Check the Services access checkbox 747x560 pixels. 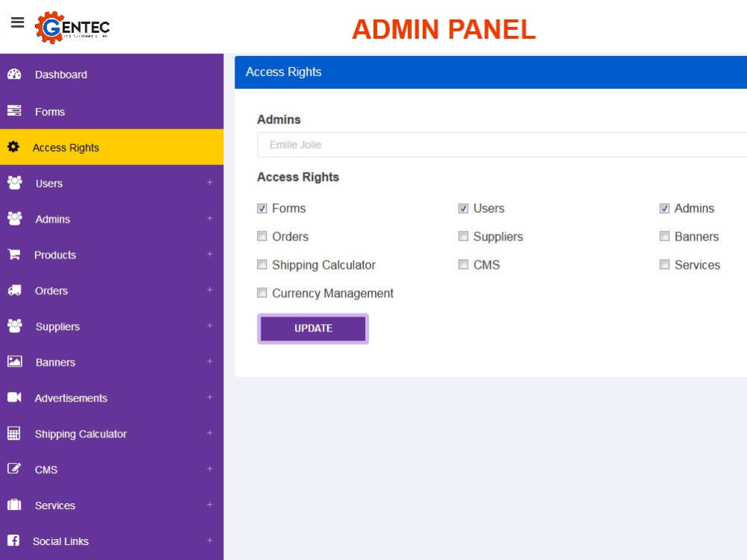665,265
